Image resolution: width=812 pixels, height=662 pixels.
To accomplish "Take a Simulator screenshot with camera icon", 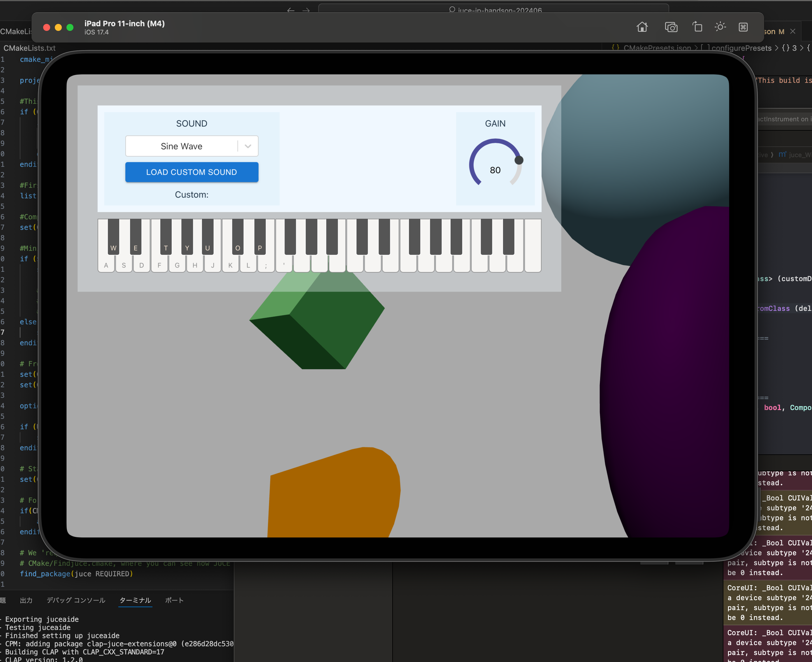I will (671, 27).
